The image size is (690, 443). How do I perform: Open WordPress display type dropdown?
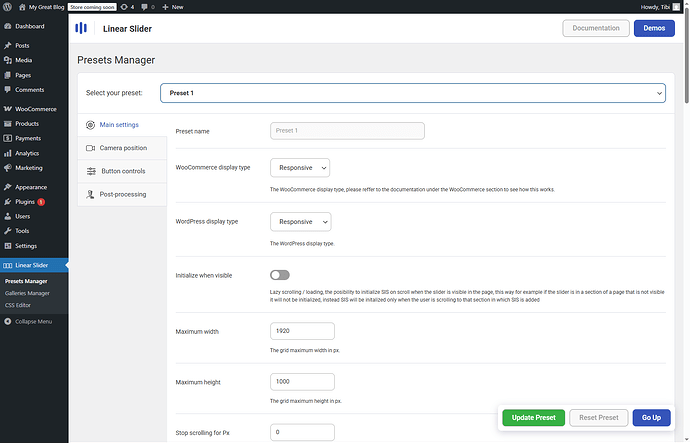[301, 222]
